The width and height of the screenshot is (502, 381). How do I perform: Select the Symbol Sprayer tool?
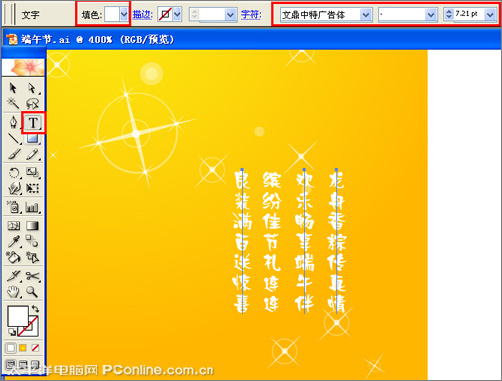click(13, 207)
